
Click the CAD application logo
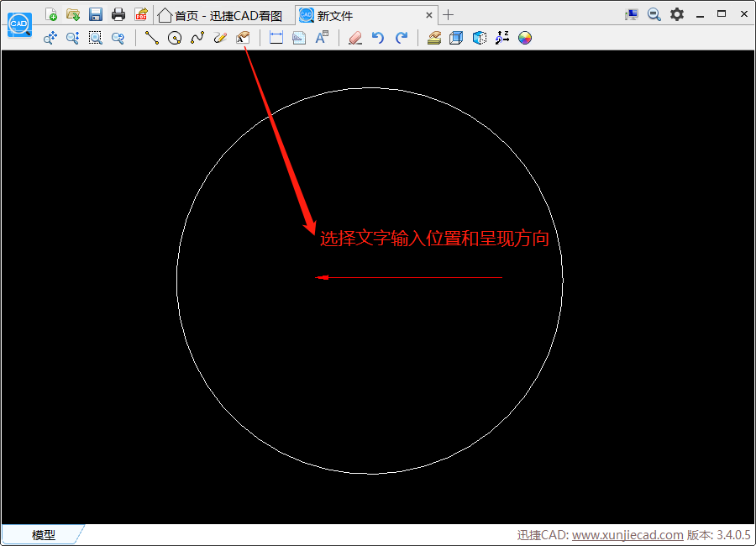(19, 24)
